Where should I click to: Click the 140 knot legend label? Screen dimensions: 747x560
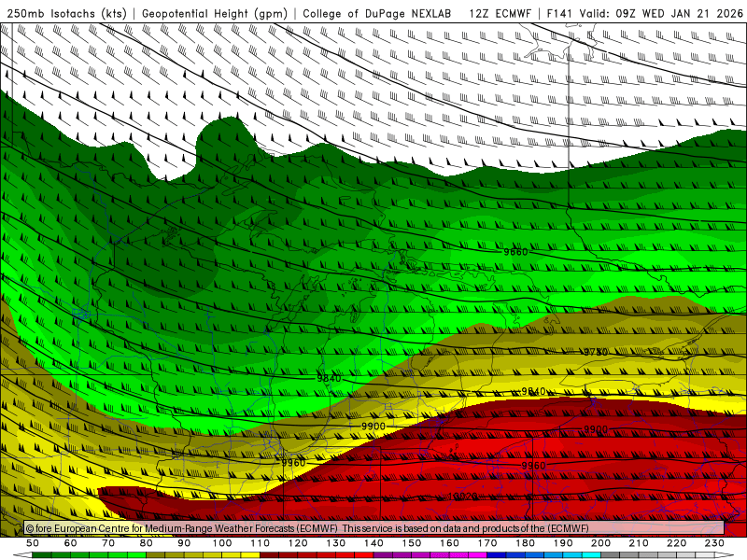tap(374, 543)
